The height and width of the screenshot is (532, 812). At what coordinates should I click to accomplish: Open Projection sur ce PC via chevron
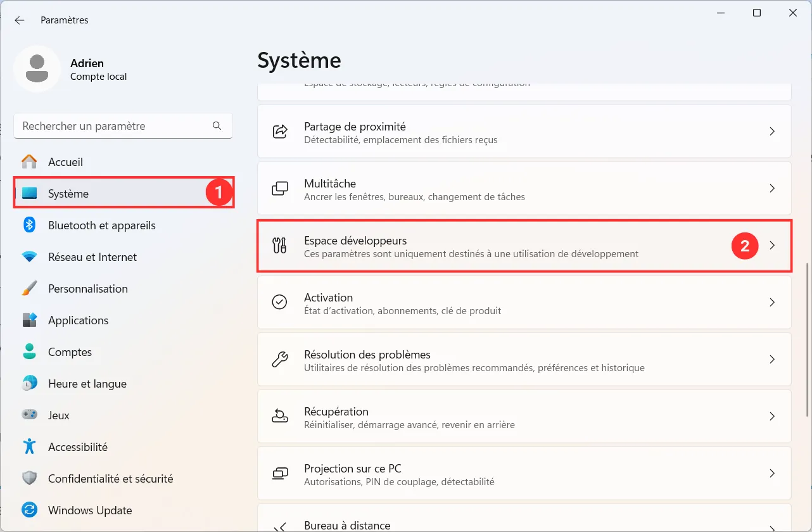pos(772,474)
